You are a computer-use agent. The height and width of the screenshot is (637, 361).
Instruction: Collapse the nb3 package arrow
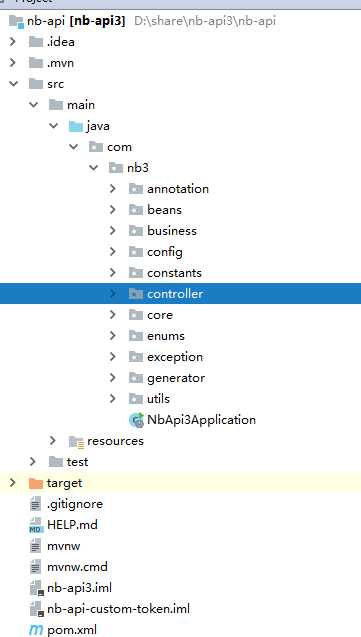pyautogui.click(x=94, y=167)
